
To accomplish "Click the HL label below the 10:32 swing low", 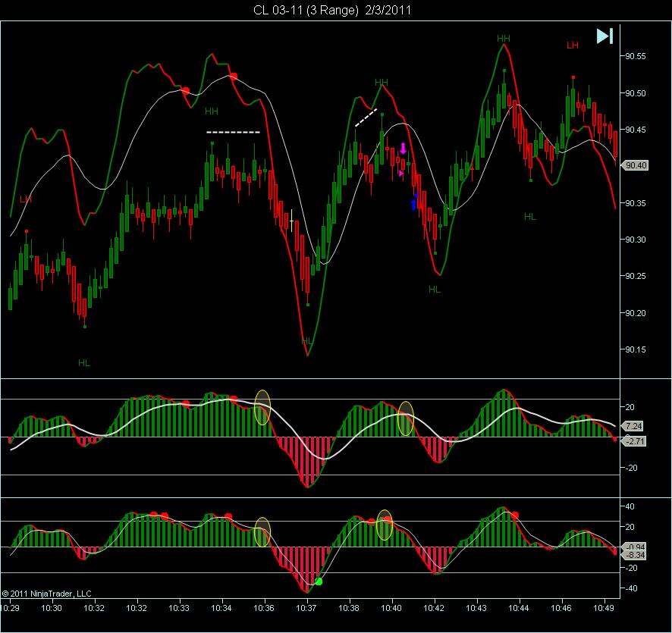I will point(84,363).
